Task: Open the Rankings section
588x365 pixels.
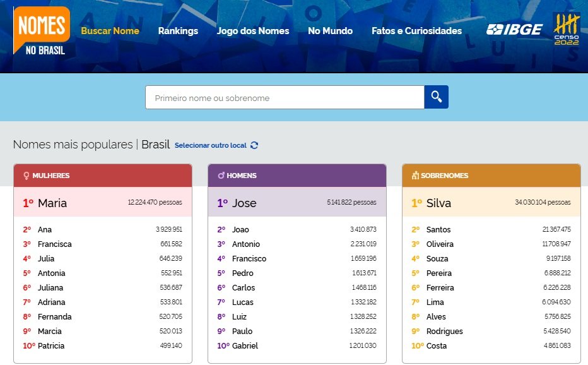Action: pos(178,30)
